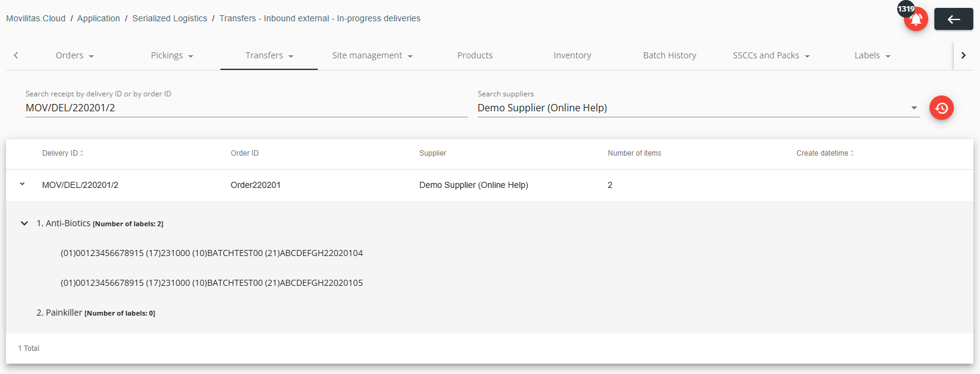The image size is (980, 374).
Task: Open the Orders dropdown menu
Action: 74,55
